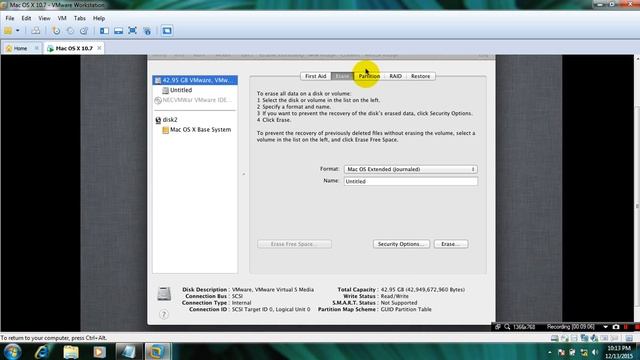Click the recorder window selection icon
This screenshot has height=360, width=640.
[498, 327]
